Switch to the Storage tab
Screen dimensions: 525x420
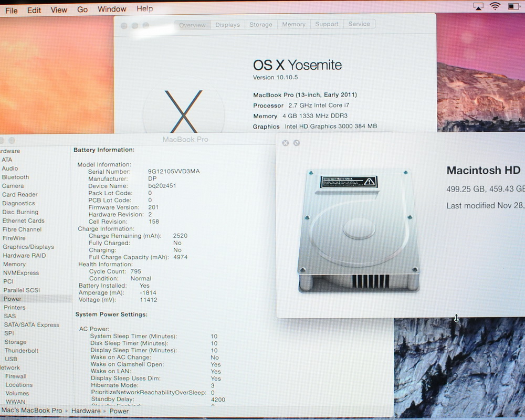click(x=261, y=25)
